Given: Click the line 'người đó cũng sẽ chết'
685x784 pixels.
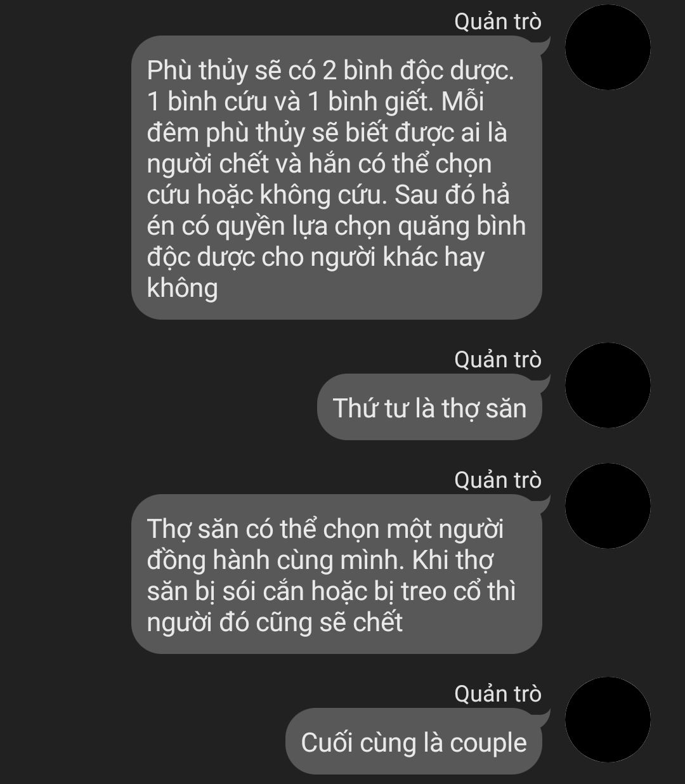Looking at the screenshot, I should [275, 622].
